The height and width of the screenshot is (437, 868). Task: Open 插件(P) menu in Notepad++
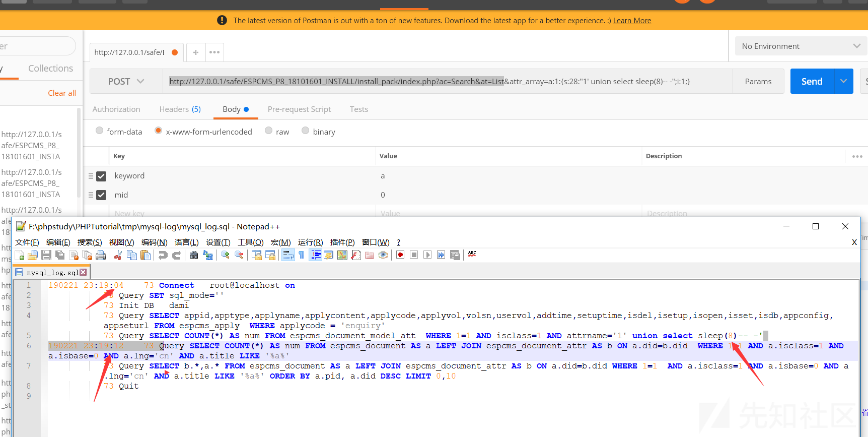(x=342, y=242)
